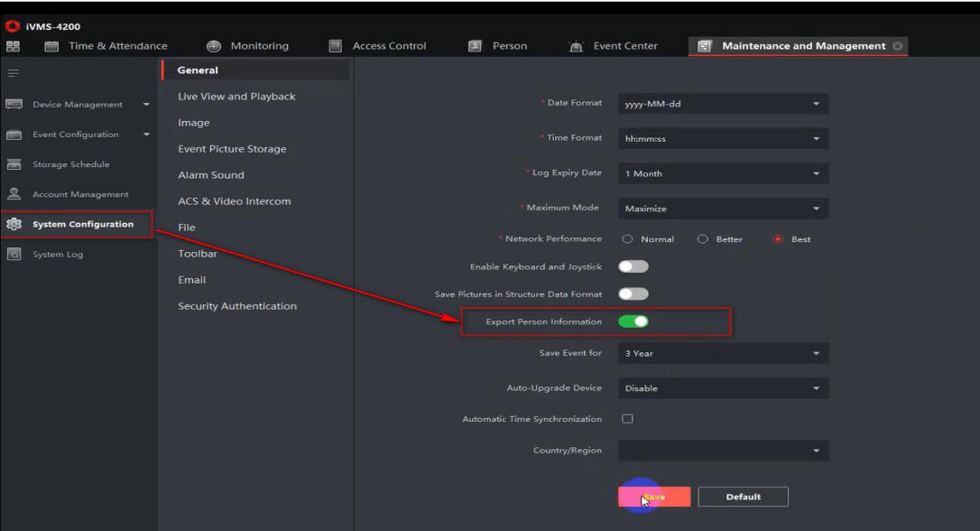The width and height of the screenshot is (980, 531).
Task: Click the Save button
Action: coord(654,497)
